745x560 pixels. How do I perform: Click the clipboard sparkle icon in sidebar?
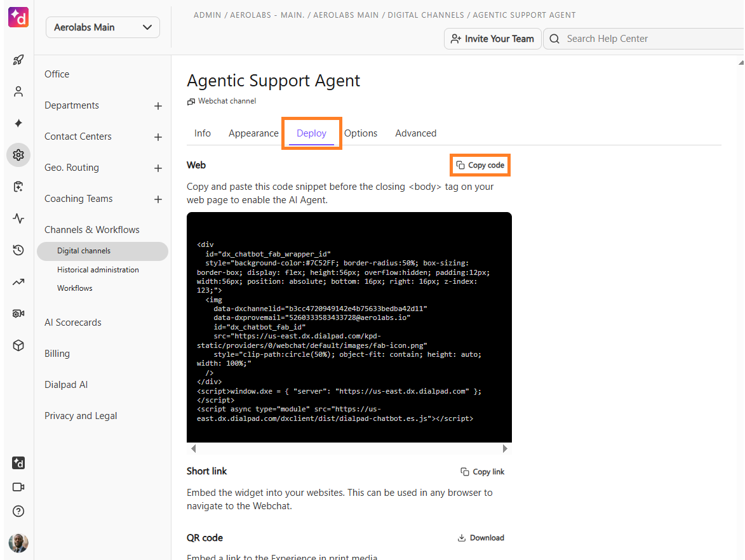pyautogui.click(x=18, y=187)
